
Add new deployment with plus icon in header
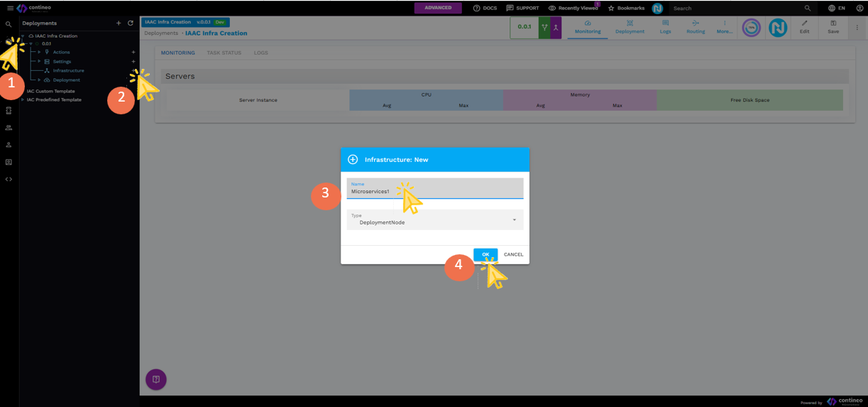coord(119,23)
